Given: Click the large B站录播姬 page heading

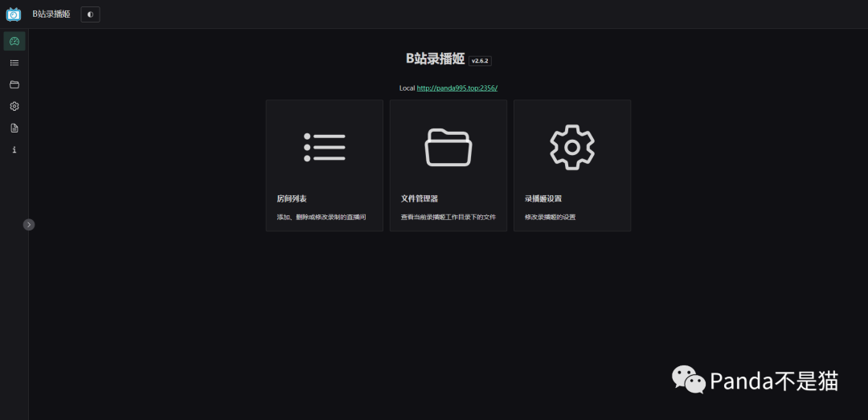Looking at the screenshot, I should 435,59.
